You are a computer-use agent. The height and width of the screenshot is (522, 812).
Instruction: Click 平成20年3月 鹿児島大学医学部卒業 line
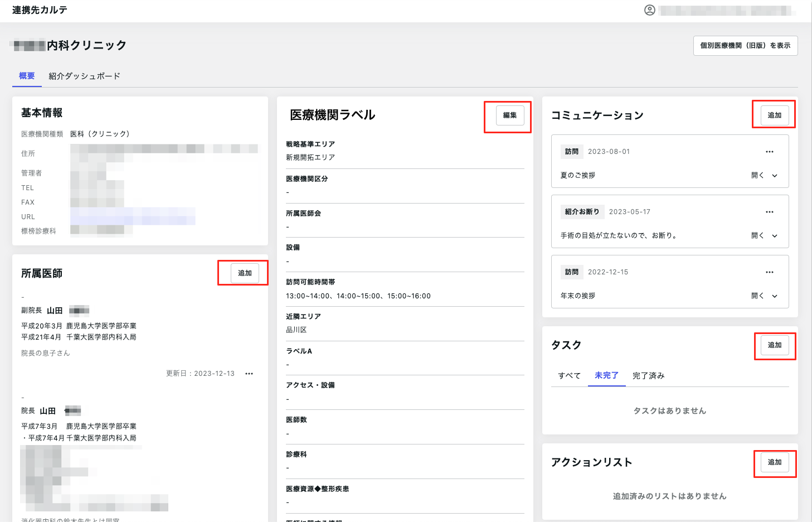click(79, 326)
